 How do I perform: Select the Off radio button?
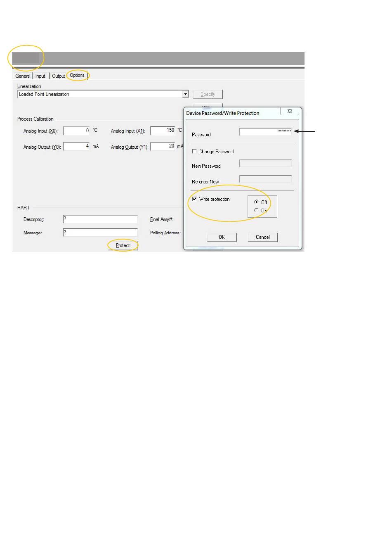[x=257, y=202]
